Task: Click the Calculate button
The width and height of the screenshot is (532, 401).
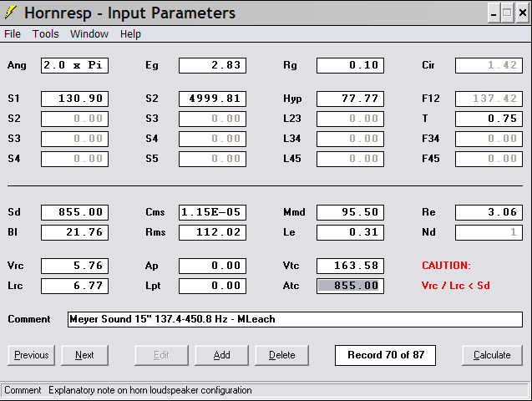Action: pyautogui.click(x=492, y=355)
